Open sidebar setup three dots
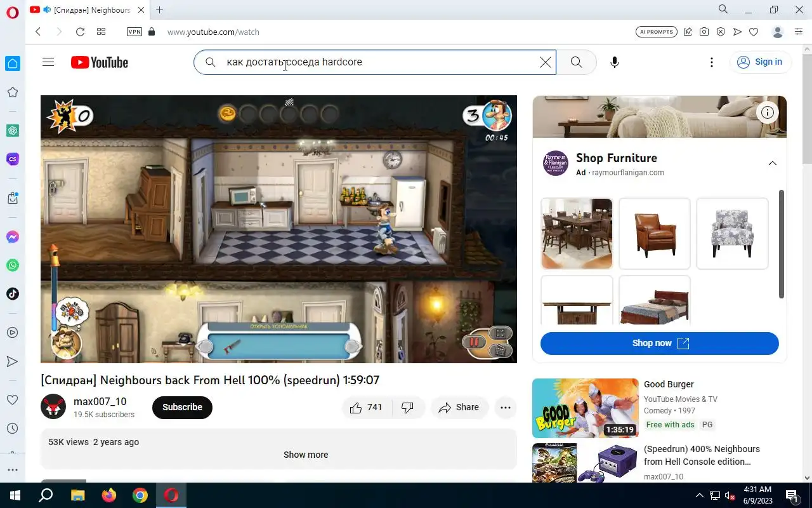Screen dimensions: 812x508 click(12, 470)
